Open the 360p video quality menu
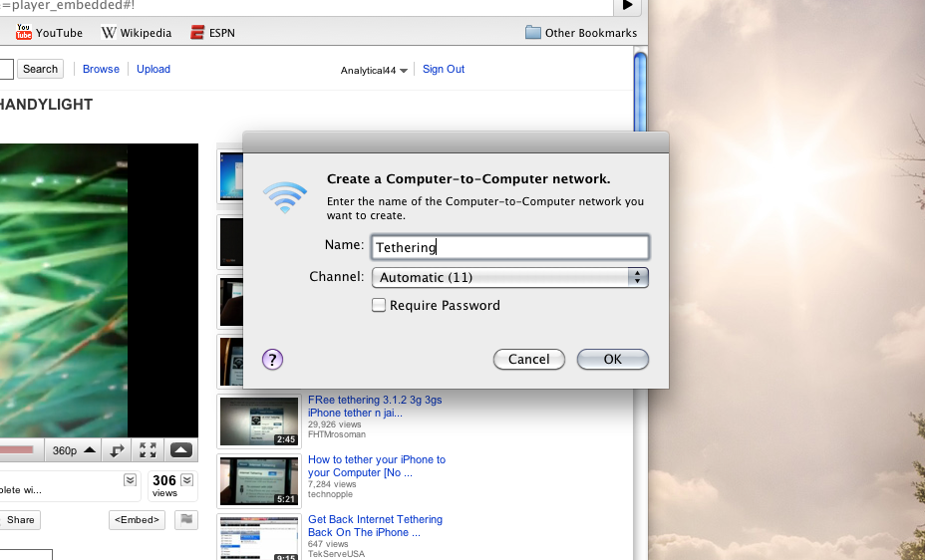The height and width of the screenshot is (560, 925). (73, 450)
